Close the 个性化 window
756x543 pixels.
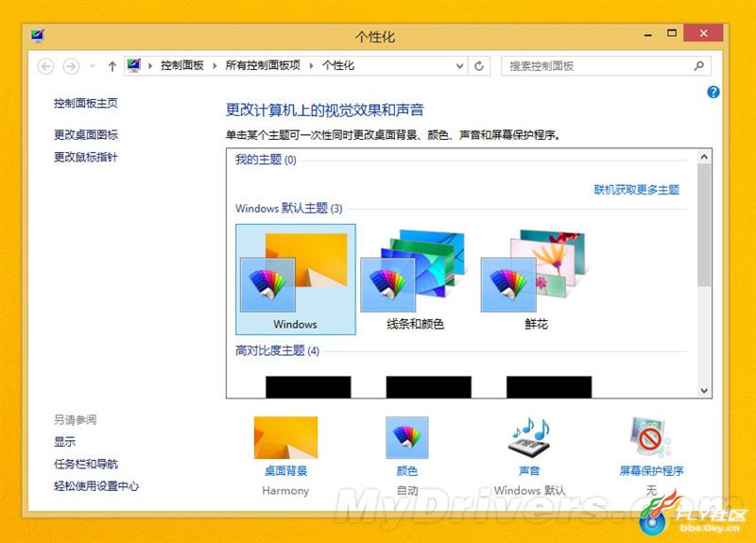(x=703, y=33)
